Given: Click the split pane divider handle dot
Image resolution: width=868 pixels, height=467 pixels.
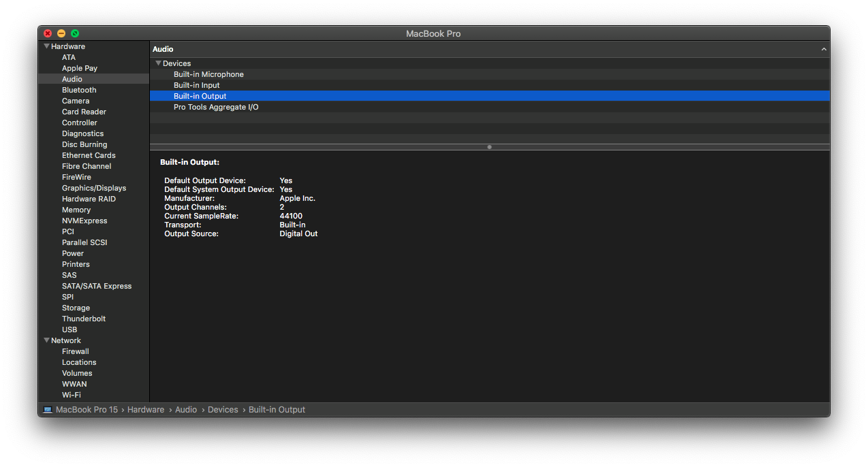Looking at the screenshot, I should [489, 147].
